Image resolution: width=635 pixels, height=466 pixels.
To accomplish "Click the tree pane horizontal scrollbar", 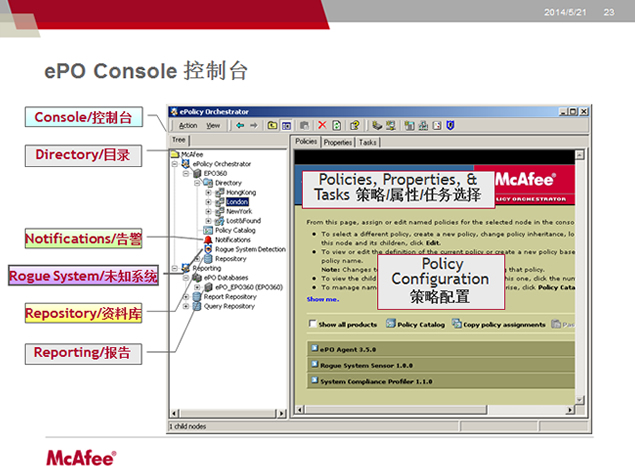I will (228, 413).
